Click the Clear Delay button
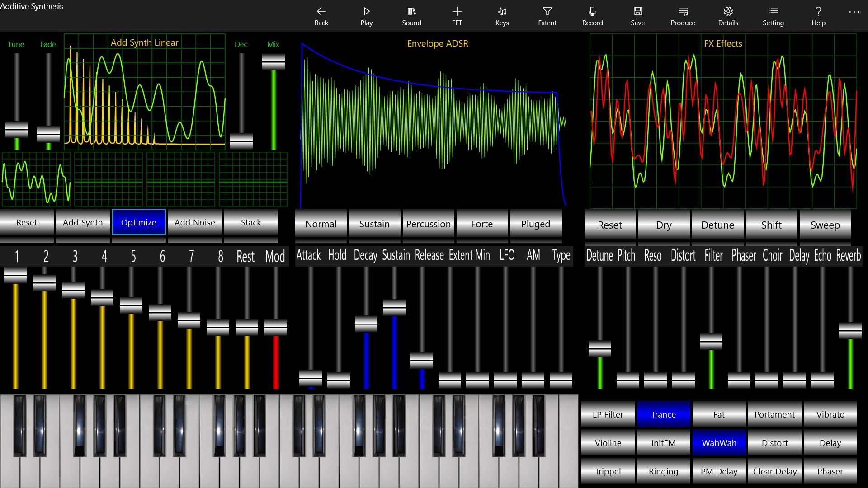 (774, 471)
